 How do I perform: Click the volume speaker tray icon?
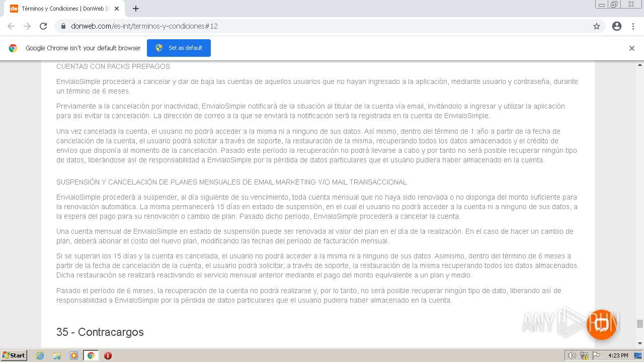572,355
